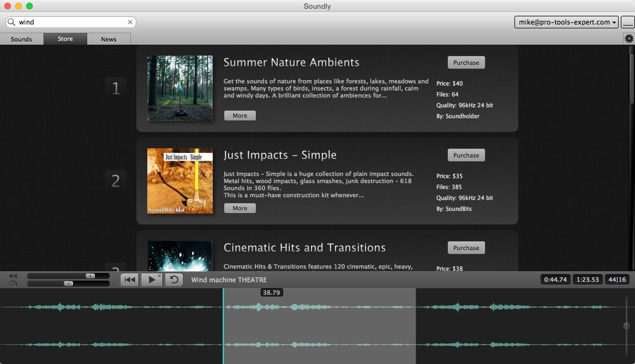Select the Store tab
The width and height of the screenshot is (635, 364).
[x=65, y=39]
